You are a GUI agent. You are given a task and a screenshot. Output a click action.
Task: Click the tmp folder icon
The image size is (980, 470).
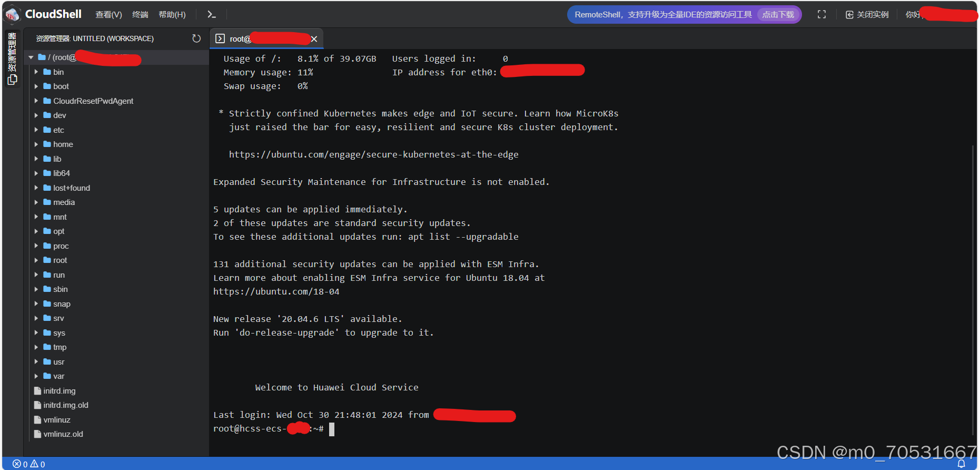pyautogui.click(x=47, y=347)
